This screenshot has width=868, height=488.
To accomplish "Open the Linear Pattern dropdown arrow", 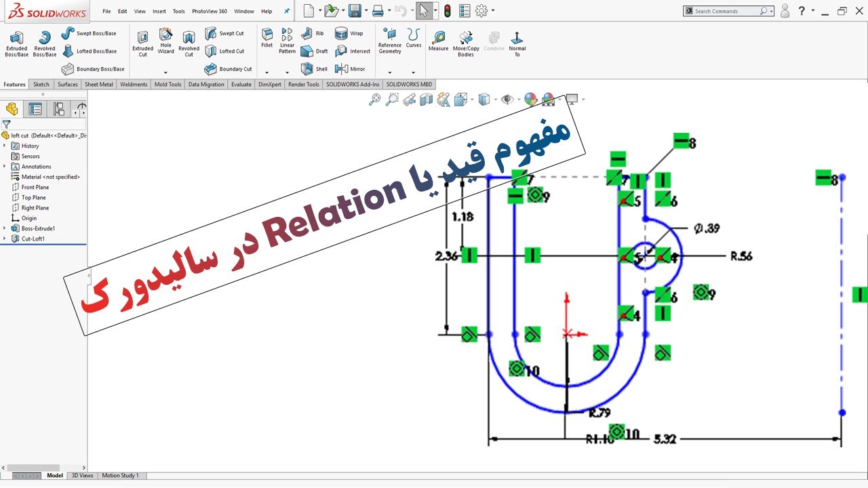I will pyautogui.click(x=287, y=73).
